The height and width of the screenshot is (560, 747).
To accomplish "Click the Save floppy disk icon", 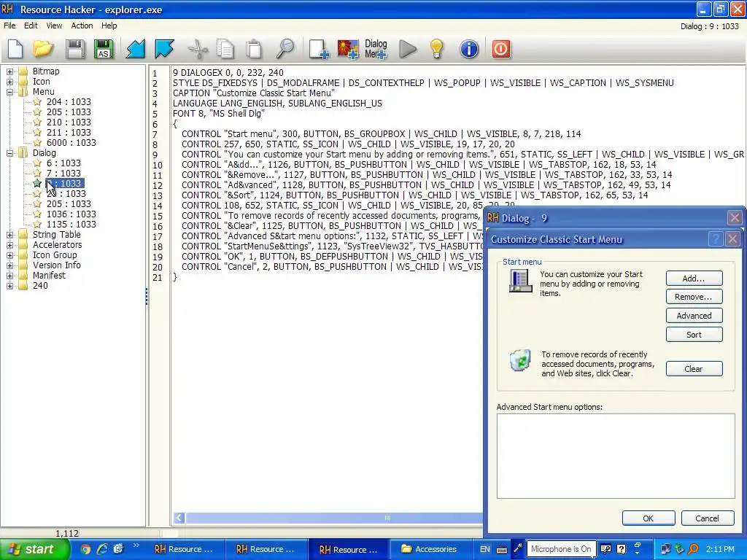I will click(74, 49).
